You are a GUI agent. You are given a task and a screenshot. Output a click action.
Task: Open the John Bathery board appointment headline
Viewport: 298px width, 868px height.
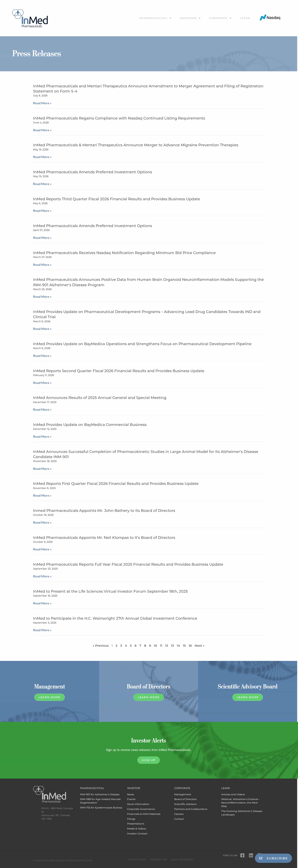click(104, 510)
